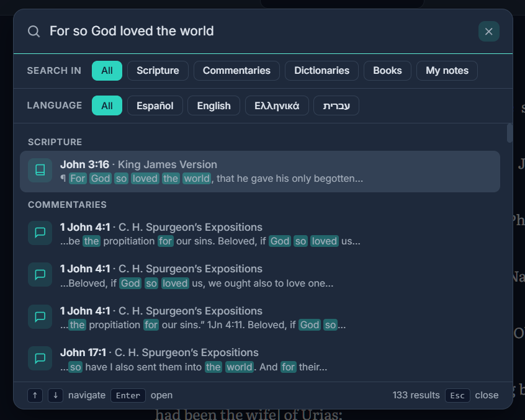Open result '...be the propitiation for our sins. Beloved'
The height and width of the screenshot is (420, 525).
[260, 234]
